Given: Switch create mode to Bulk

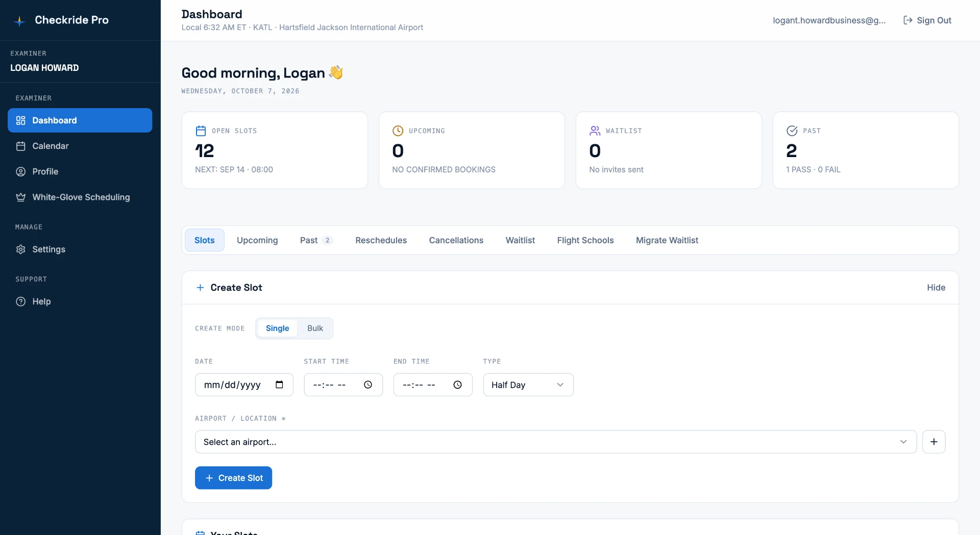Looking at the screenshot, I should 315,328.
